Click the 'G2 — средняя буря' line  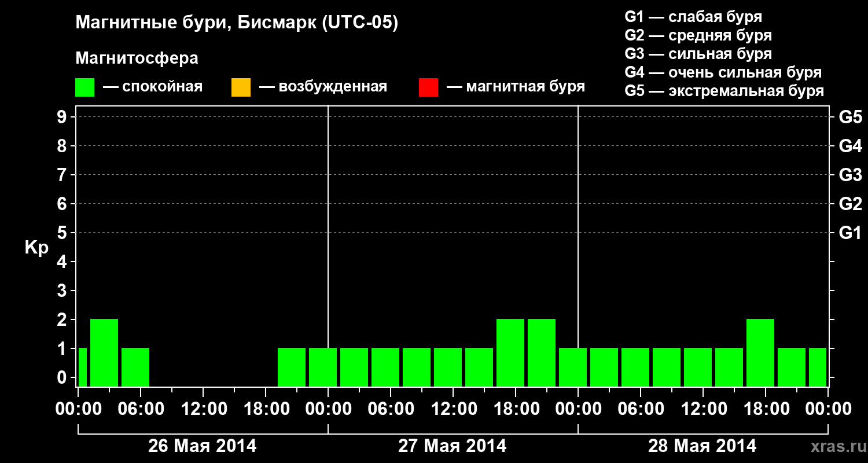(x=698, y=35)
